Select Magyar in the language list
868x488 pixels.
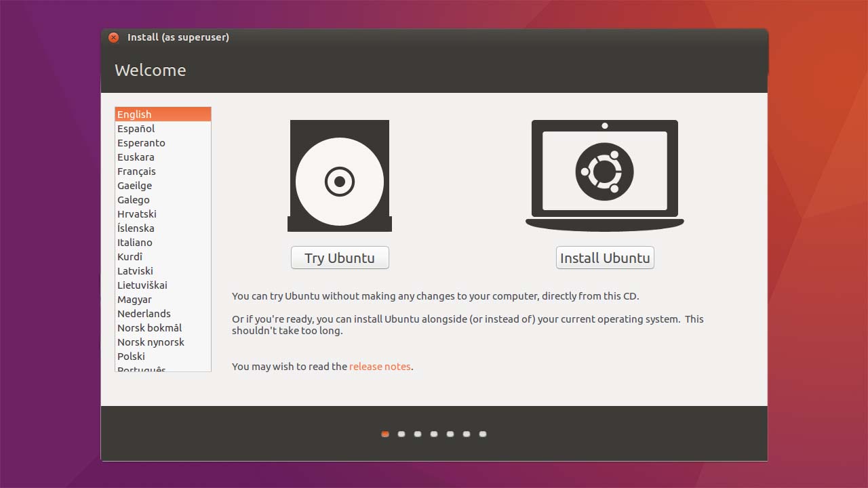tap(163, 299)
